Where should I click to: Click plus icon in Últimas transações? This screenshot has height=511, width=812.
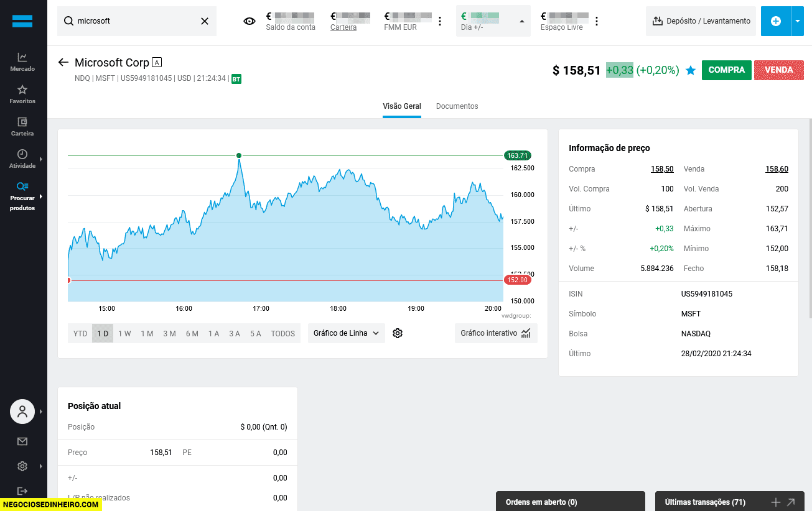[775, 502]
